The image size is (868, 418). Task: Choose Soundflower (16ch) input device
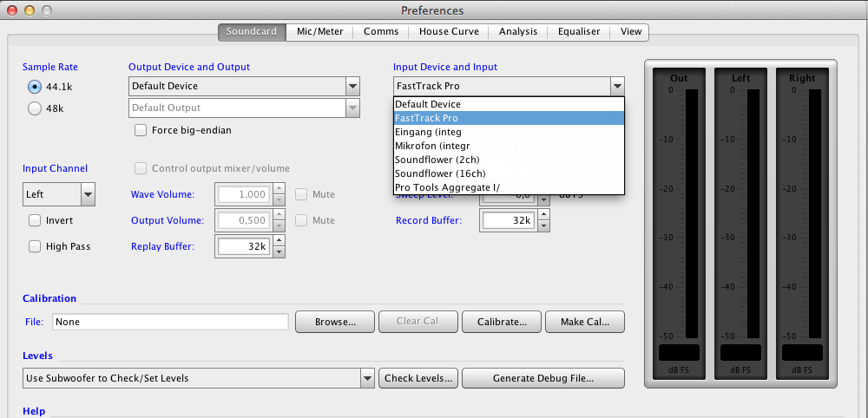click(510, 173)
